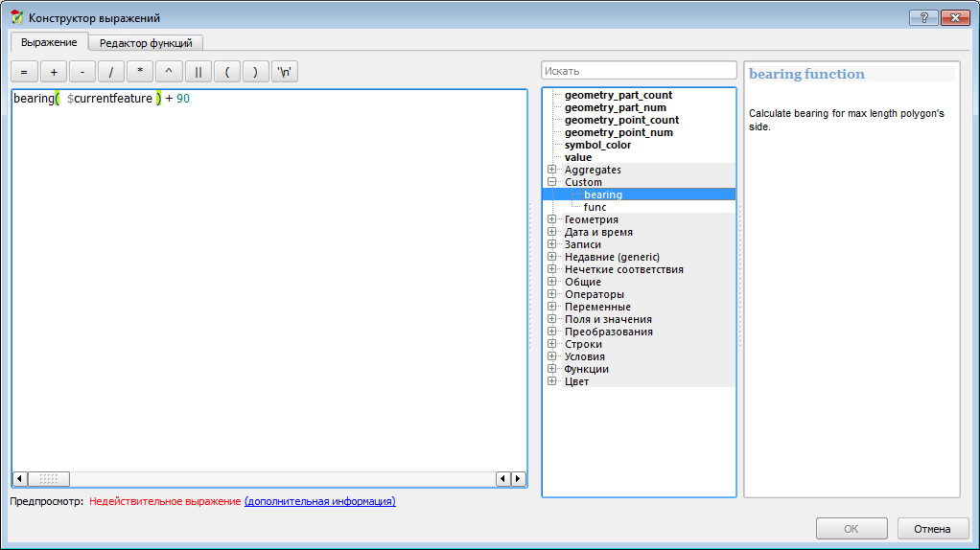Expand the Нечеткие соответствия group
The image size is (980, 550).
552,269
